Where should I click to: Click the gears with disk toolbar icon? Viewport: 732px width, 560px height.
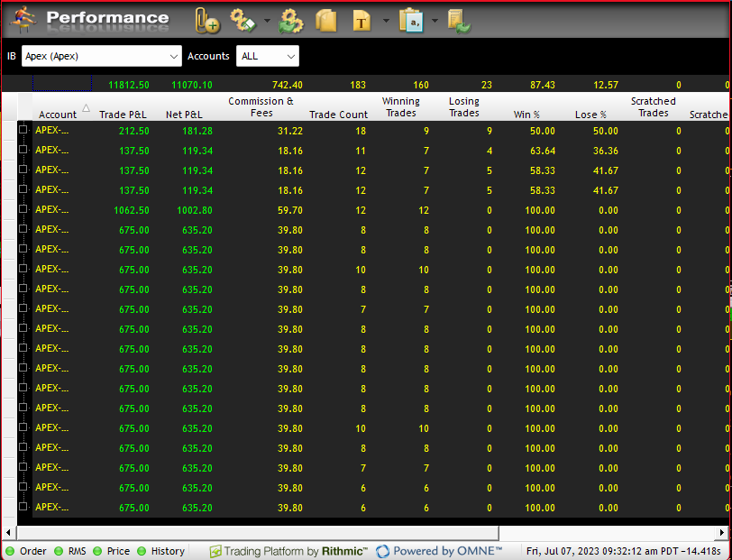(242, 20)
